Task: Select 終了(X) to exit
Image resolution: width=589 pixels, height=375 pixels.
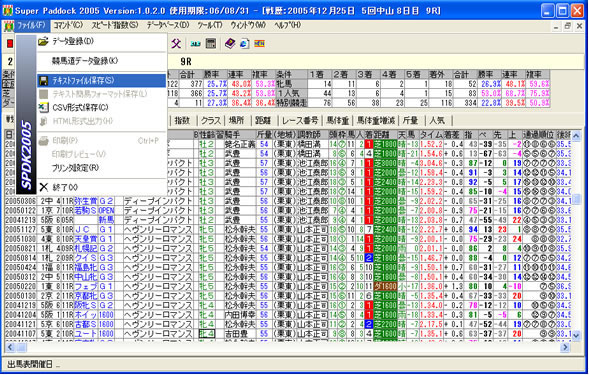Action: [x=101, y=187]
